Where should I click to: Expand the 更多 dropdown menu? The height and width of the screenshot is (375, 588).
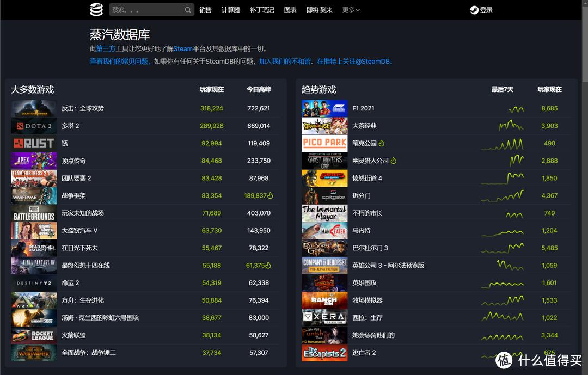(x=351, y=9)
